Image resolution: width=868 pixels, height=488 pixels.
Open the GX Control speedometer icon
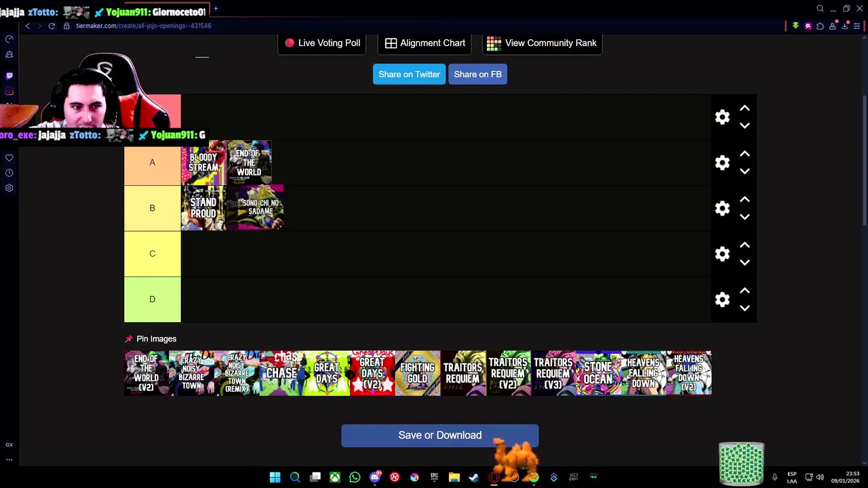(x=9, y=39)
